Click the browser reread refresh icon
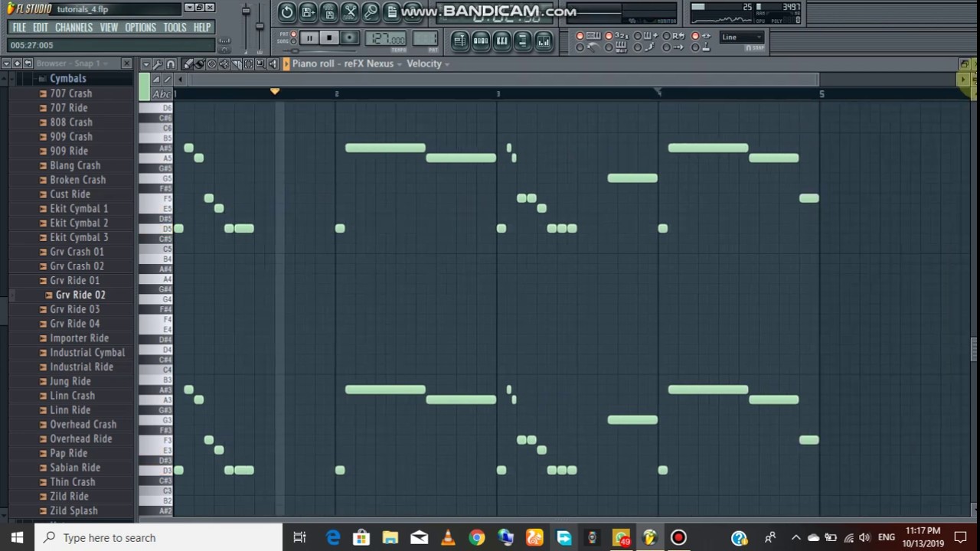980x551 pixels. (x=28, y=64)
